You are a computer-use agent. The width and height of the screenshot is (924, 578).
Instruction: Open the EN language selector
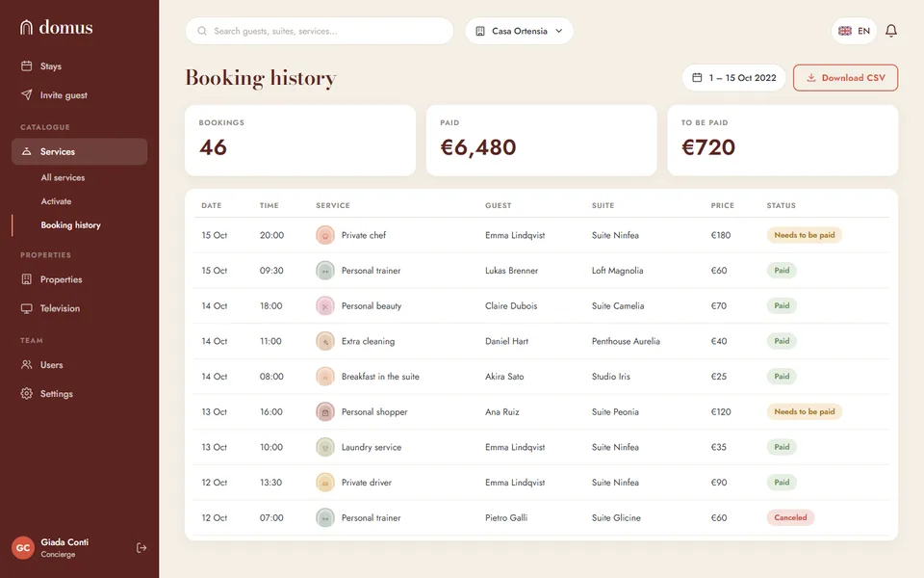[854, 31]
